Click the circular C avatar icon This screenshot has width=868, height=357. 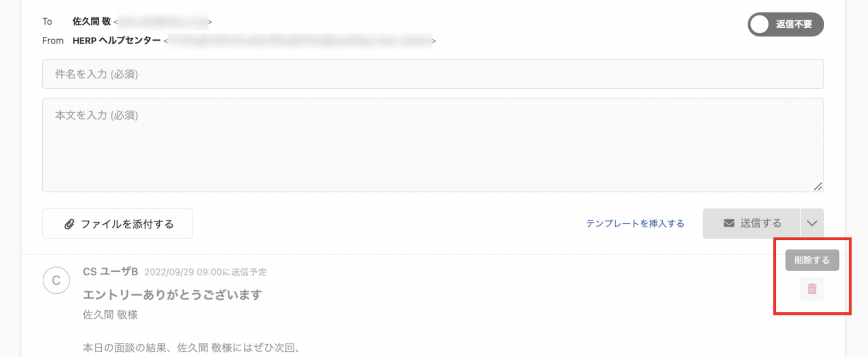point(56,280)
